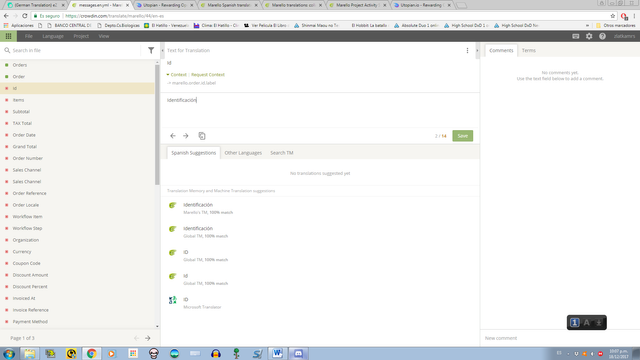Open Windows Start button

click(9, 353)
